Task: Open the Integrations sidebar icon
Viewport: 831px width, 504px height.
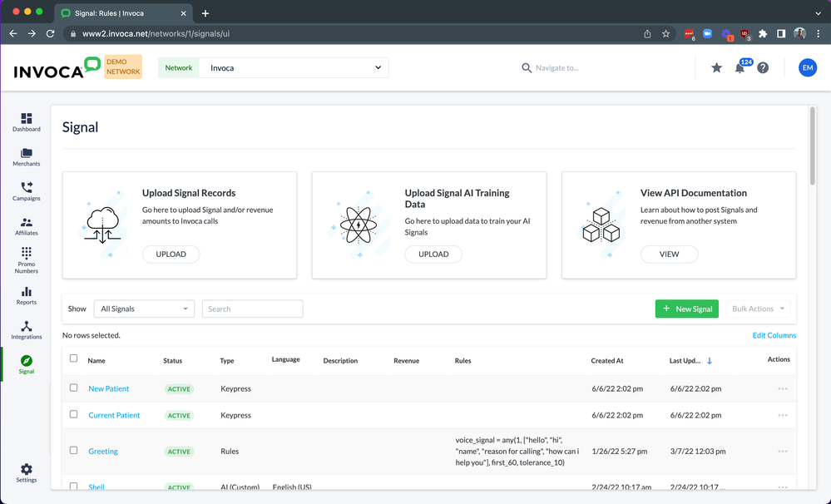Action: coord(26,326)
